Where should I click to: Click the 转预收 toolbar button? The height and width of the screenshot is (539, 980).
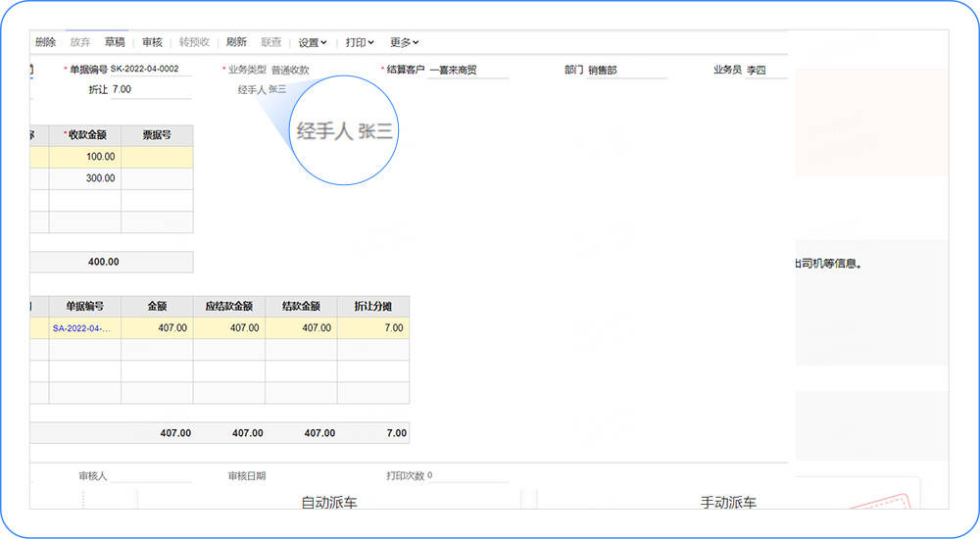click(194, 42)
